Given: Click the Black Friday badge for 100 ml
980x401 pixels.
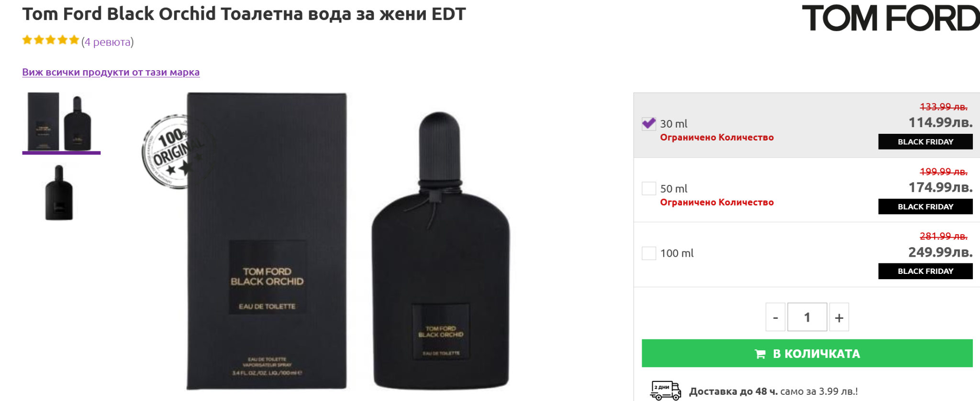Looking at the screenshot, I should (x=925, y=271).
